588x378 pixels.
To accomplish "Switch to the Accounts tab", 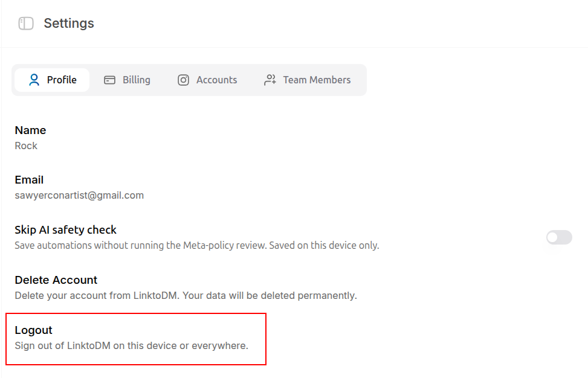I will (207, 80).
